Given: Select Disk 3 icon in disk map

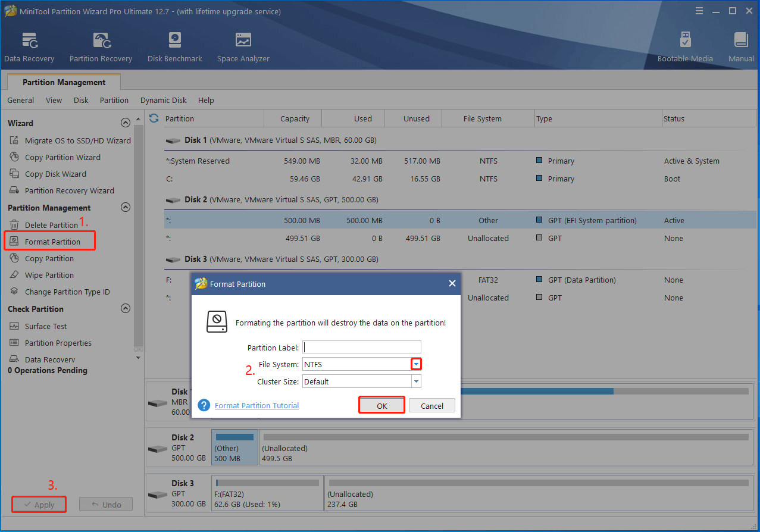Looking at the screenshot, I should click(158, 495).
